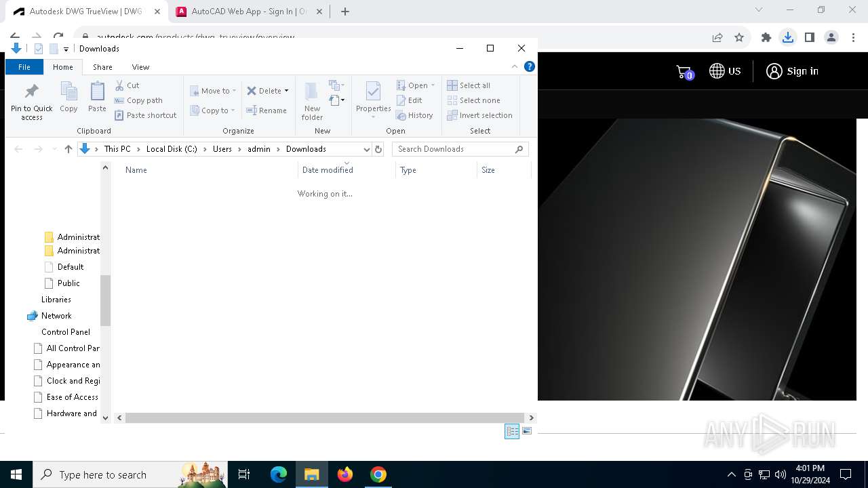
Task: Open the Copy to dropdown
Action: (212, 110)
